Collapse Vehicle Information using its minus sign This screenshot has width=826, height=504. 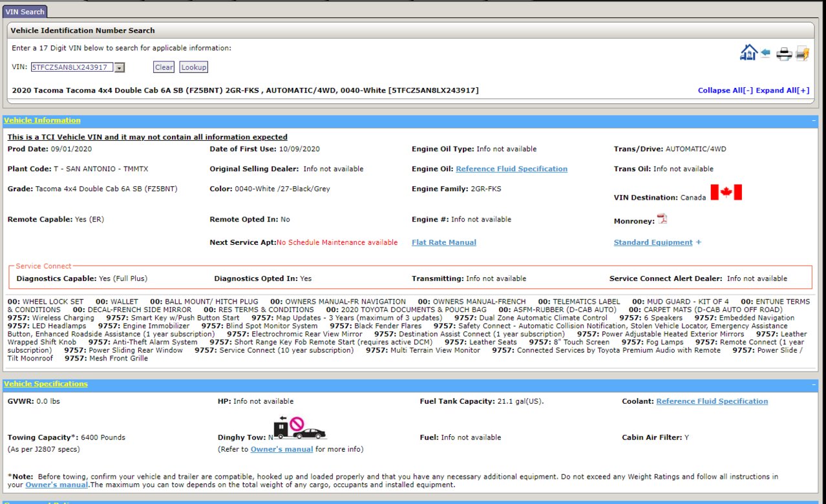coord(814,120)
